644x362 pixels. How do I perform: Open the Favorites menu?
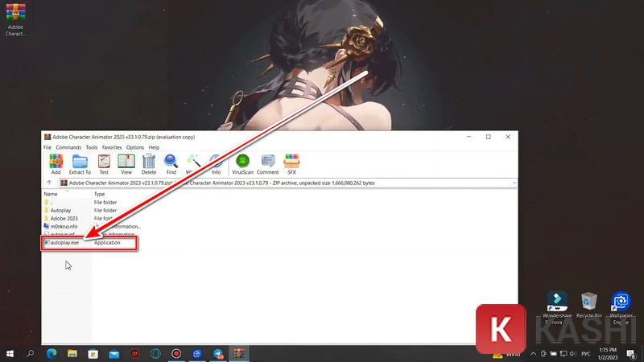(112, 147)
